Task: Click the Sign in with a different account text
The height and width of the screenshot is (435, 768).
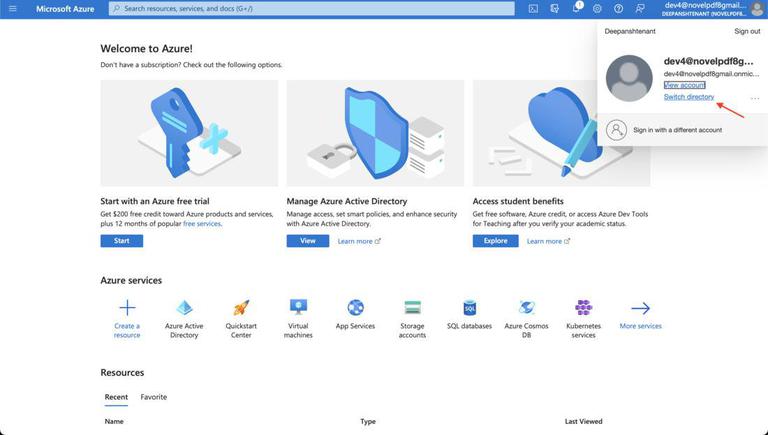Action: tap(677, 130)
